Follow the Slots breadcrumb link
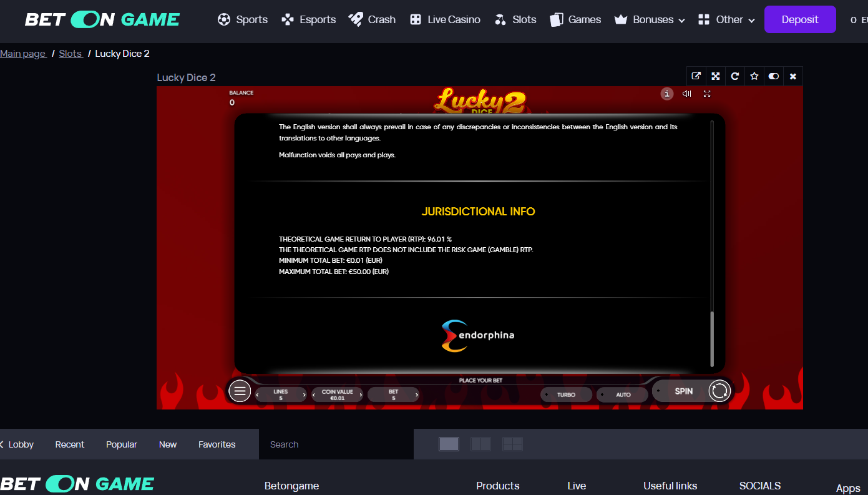This screenshot has height=495, width=868. point(71,54)
